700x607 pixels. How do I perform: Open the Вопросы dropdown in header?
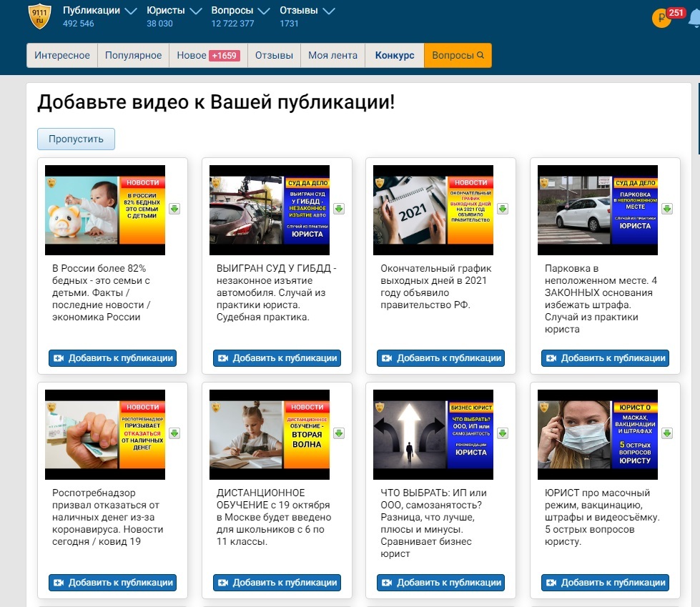(x=263, y=11)
